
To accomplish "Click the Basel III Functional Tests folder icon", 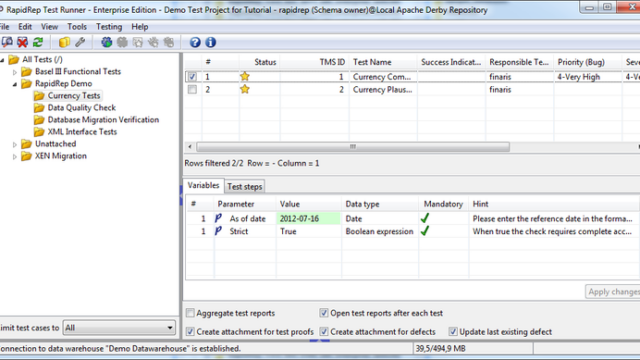I will (27, 72).
